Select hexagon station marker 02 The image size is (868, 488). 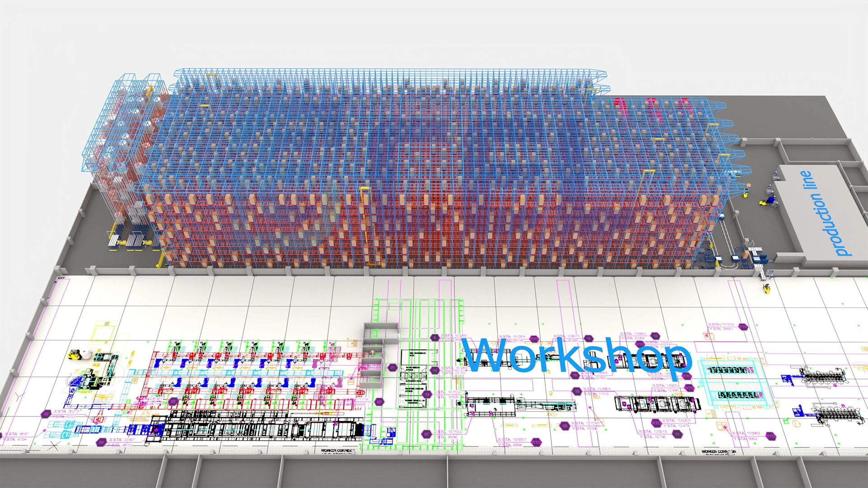pyautogui.click(x=46, y=414)
